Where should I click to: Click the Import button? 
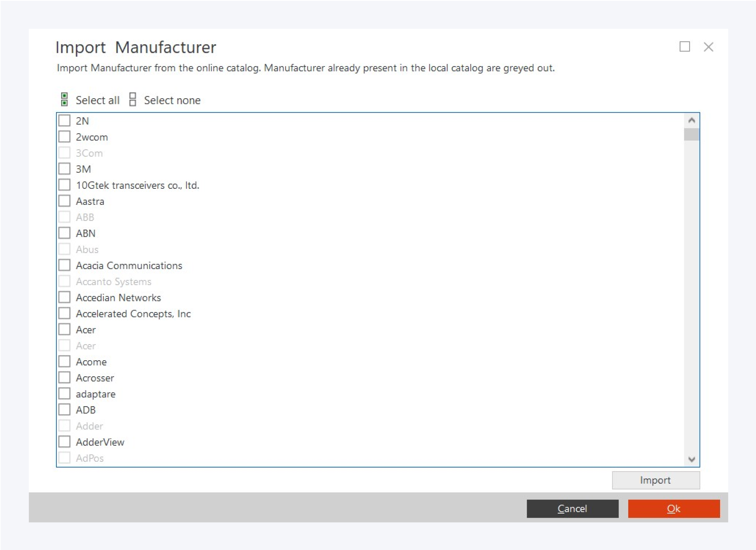655,480
